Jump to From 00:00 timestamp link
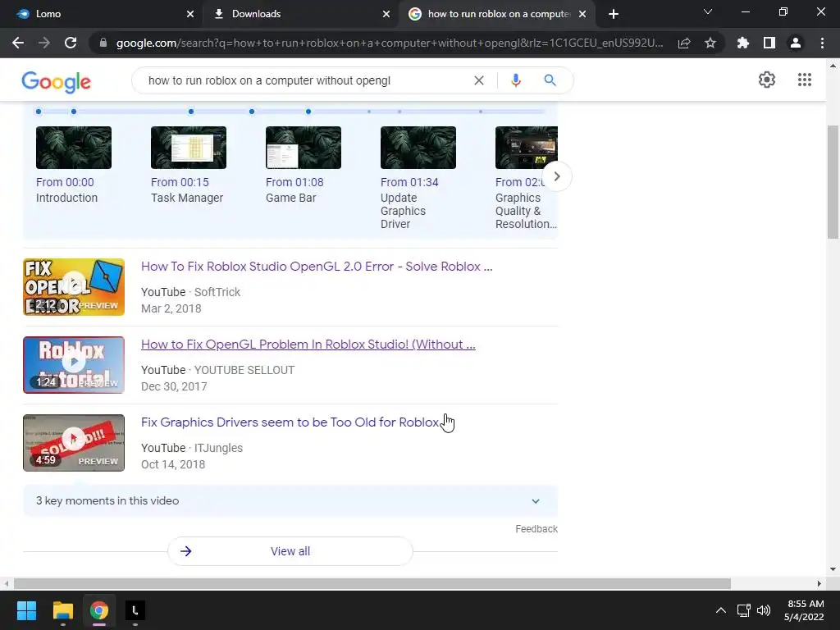Screen dimensions: 840x630 (x=65, y=182)
